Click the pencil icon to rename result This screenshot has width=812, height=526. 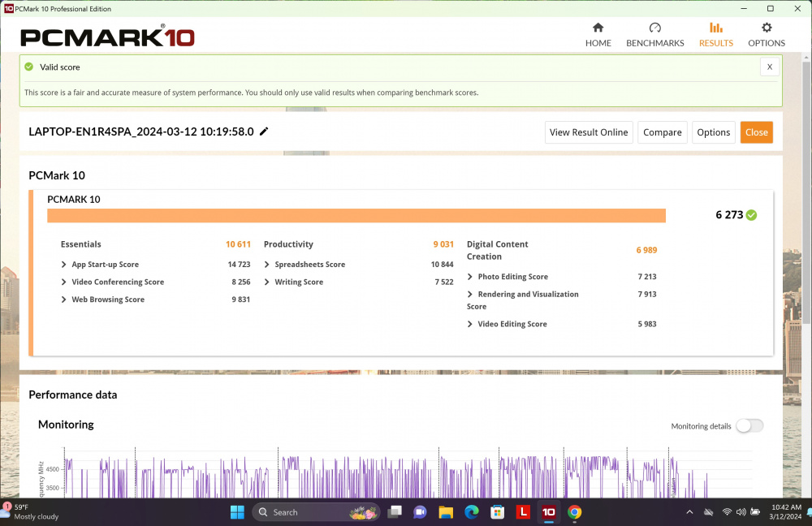264,131
